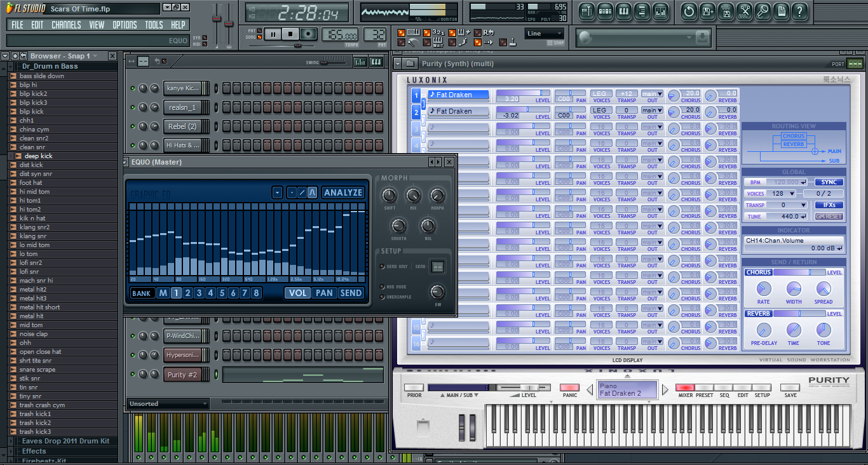The image size is (868, 465).
Task: Toggle the Purity #2 channel green LED
Action: click(133, 375)
